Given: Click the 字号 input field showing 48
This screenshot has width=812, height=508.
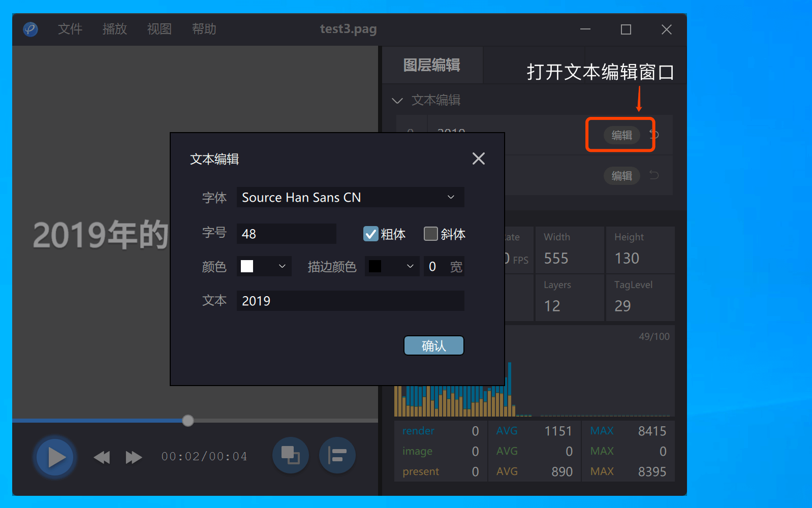Looking at the screenshot, I should pos(287,234).
